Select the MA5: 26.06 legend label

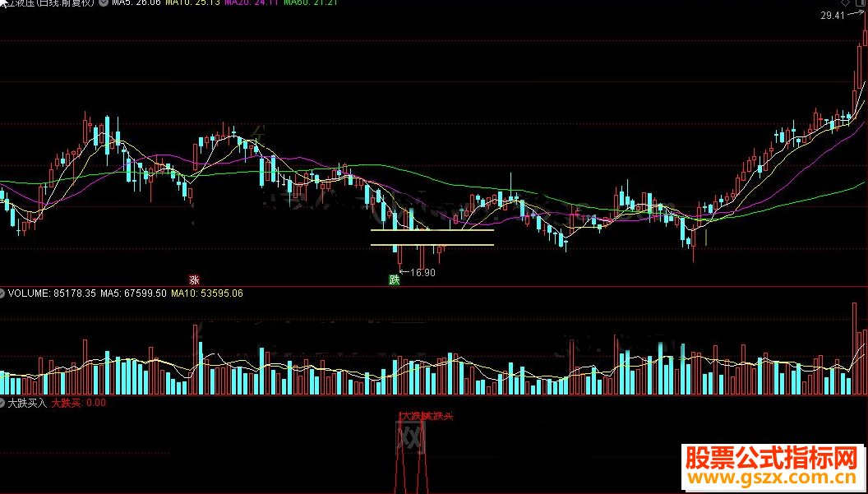coord(136,2)
